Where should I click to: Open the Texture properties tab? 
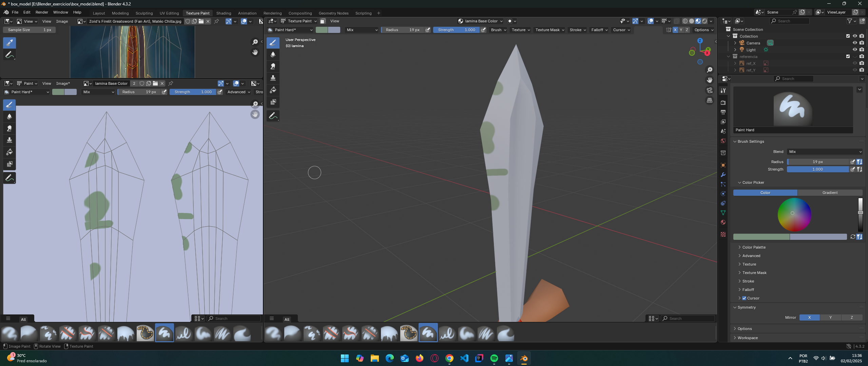pos(723,234)
